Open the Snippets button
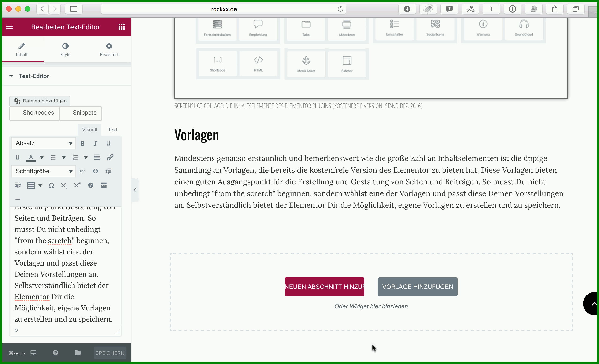599x364 pixels. pos(81,113)
